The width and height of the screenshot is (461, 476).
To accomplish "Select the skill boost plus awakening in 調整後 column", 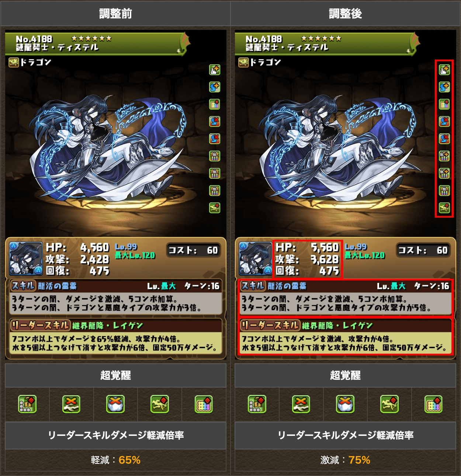I will [444, 87].
